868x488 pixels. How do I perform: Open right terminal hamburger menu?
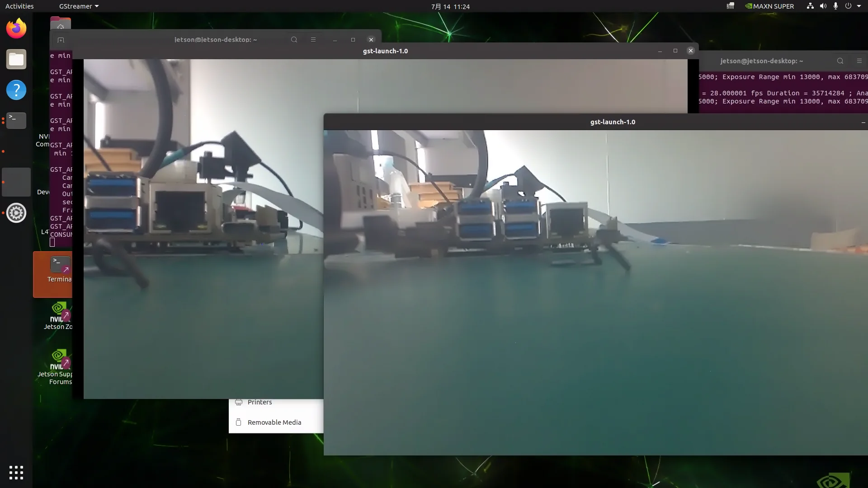click(x=859, y=61)
